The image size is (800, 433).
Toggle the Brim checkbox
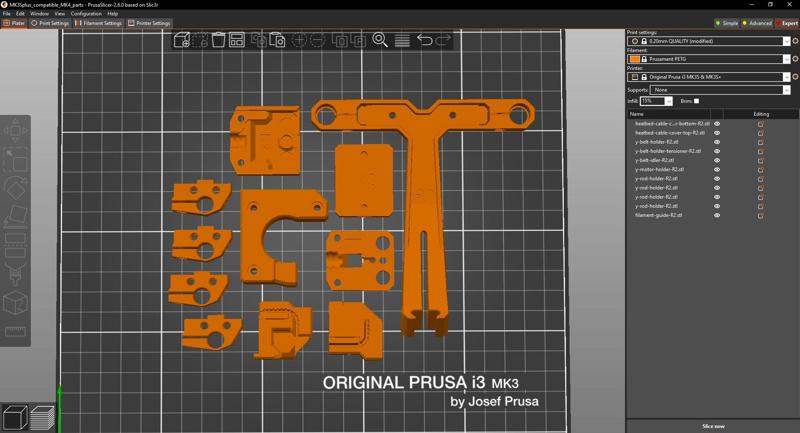tap(696, 101)
